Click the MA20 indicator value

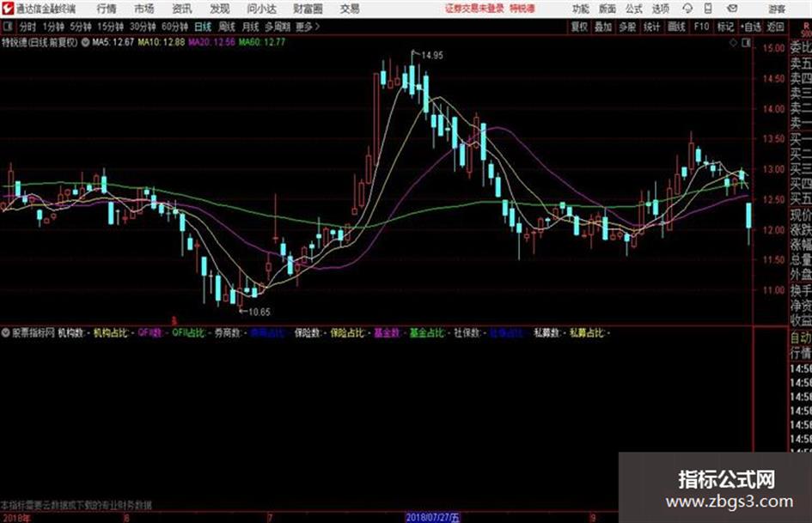211,42
